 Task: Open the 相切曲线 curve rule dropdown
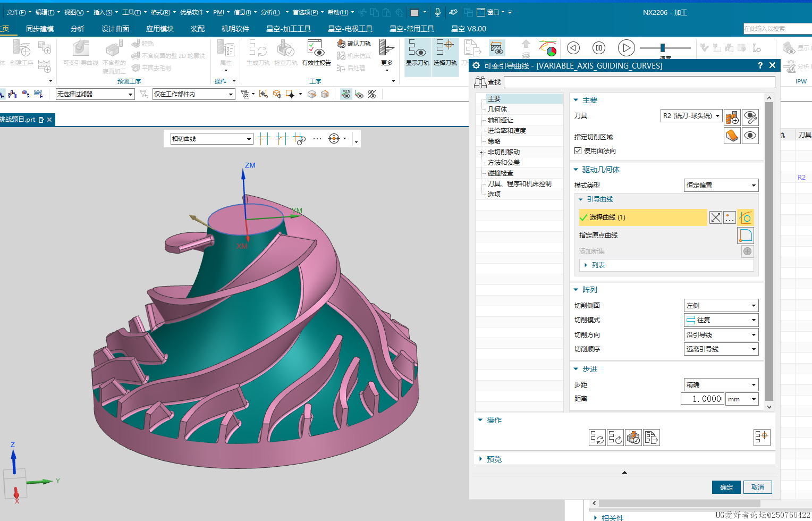click(212, 139)
